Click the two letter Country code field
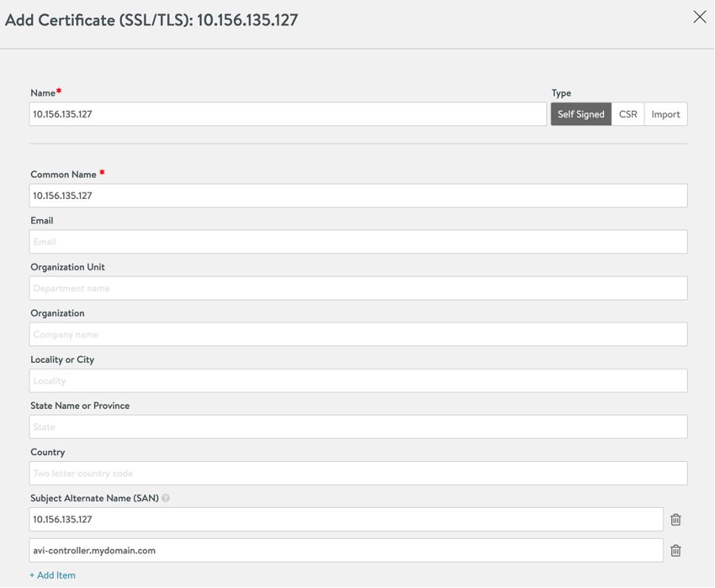715x588 pixels. point(358,473)
